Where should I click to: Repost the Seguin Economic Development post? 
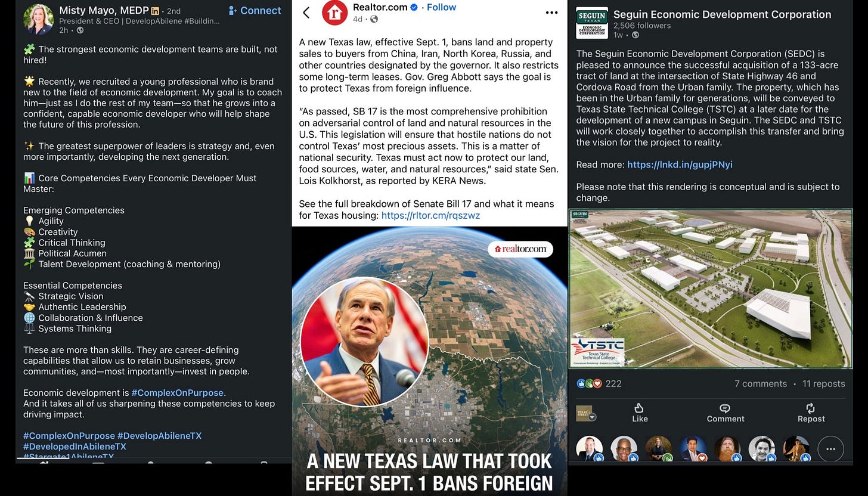pyautogui.click(x=811, y=413)
